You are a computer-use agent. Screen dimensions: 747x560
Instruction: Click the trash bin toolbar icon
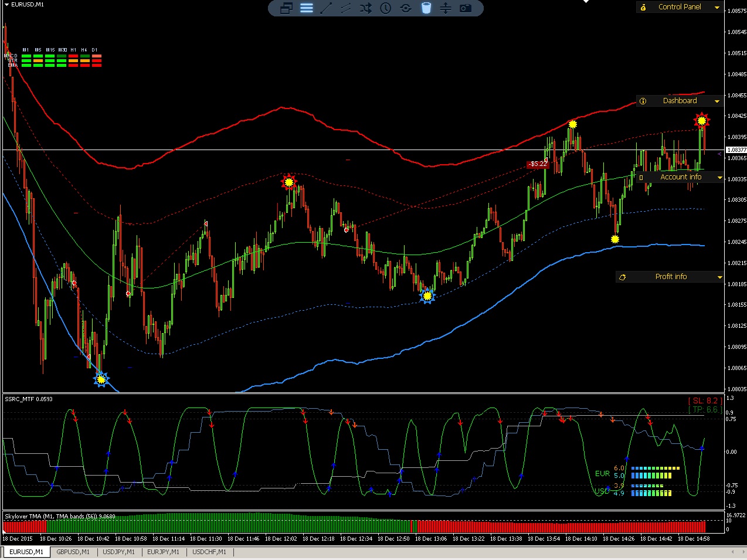(426, 8)
